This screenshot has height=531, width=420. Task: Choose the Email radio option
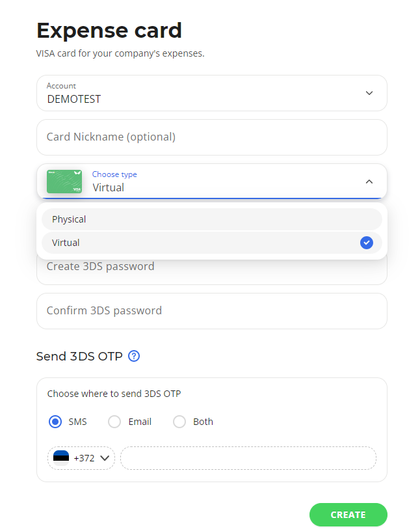point(114,422)
